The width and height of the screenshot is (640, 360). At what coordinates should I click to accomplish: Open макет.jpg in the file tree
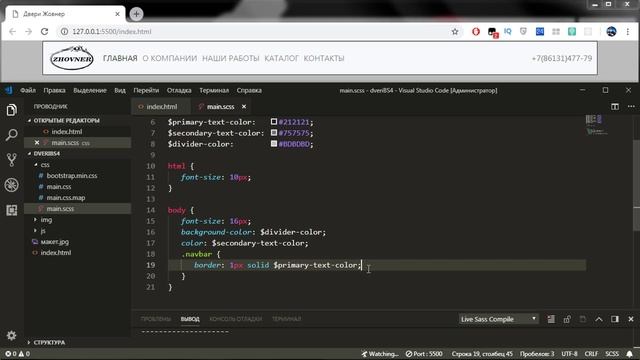(x=55, y=242)
